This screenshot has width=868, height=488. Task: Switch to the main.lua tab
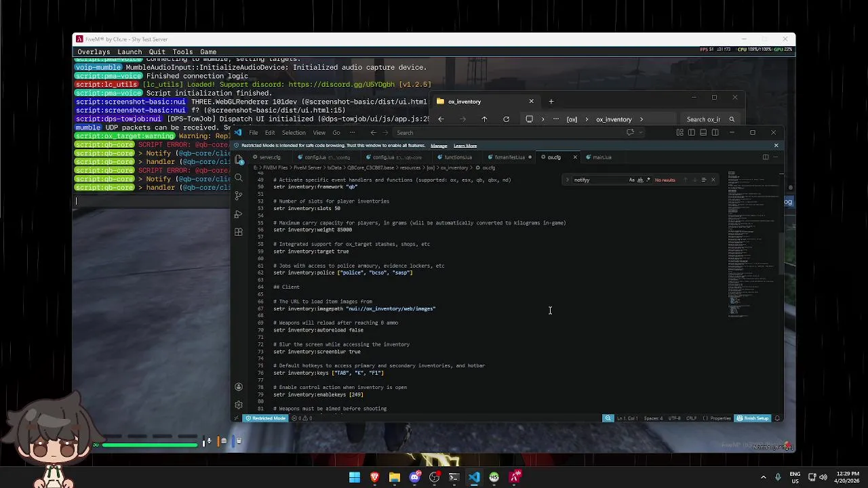click(601, 157)
